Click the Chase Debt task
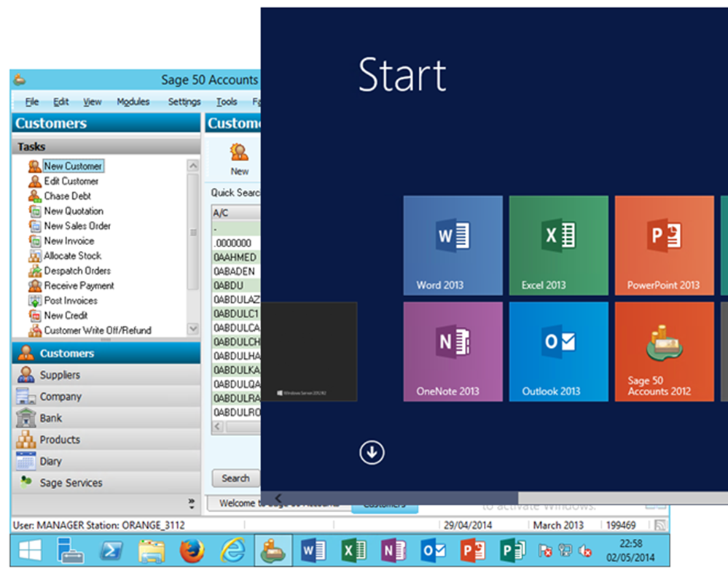Screen dimensions: 728x574 67,195
